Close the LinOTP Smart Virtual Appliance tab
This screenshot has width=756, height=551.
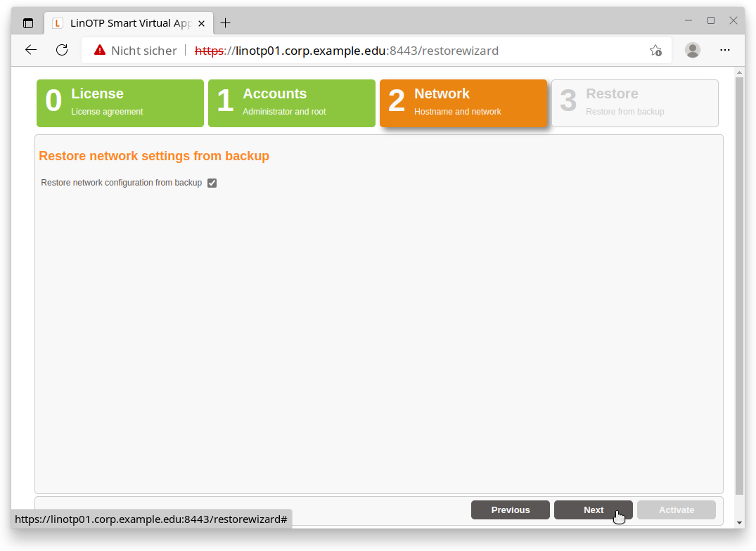[202, 23]
